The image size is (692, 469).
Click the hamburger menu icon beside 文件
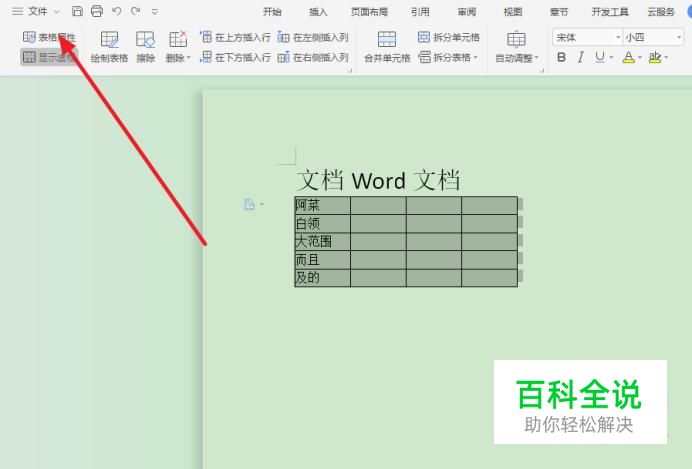point(17,11)
